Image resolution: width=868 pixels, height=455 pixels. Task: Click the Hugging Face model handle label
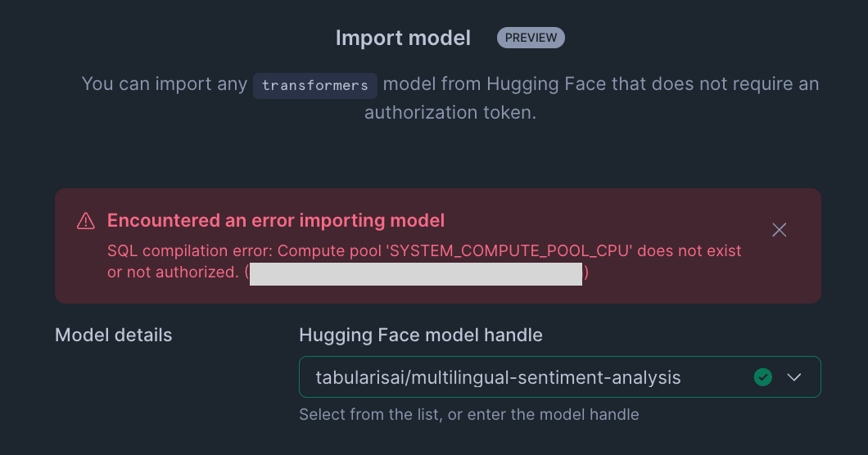[x=421, y=335]
